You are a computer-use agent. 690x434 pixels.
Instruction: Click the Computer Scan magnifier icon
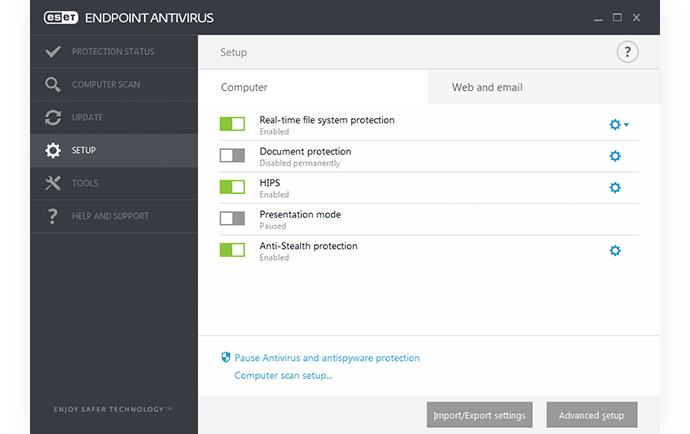coord(53,85)
